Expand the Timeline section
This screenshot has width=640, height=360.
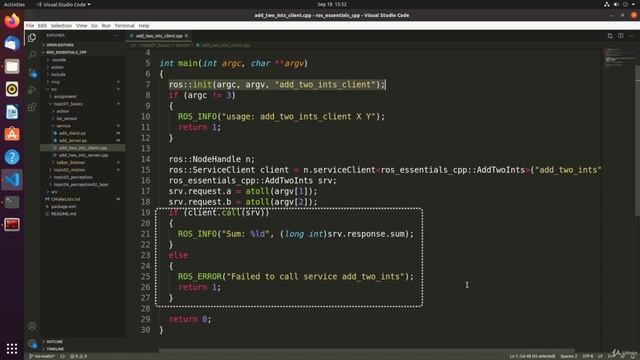55,349
